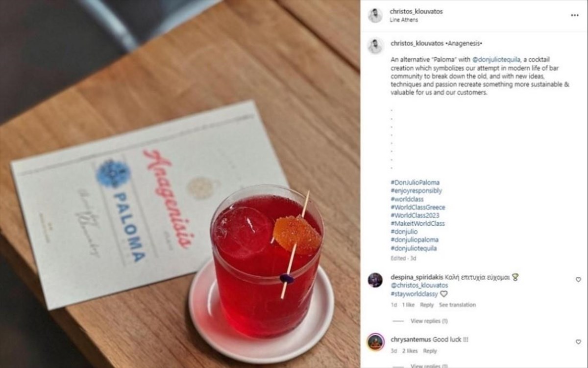View the 2 likes on the chrysantemus comment

pyautogui.click(x=411, y=351)
